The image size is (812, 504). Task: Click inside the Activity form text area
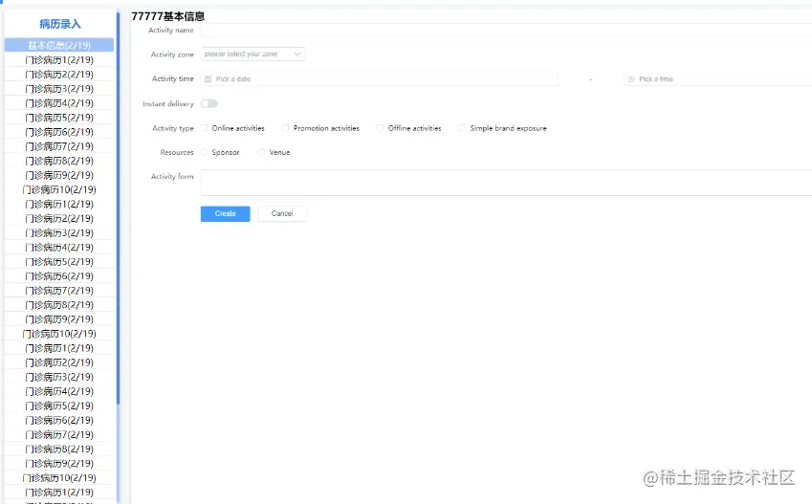pos(507,183)
